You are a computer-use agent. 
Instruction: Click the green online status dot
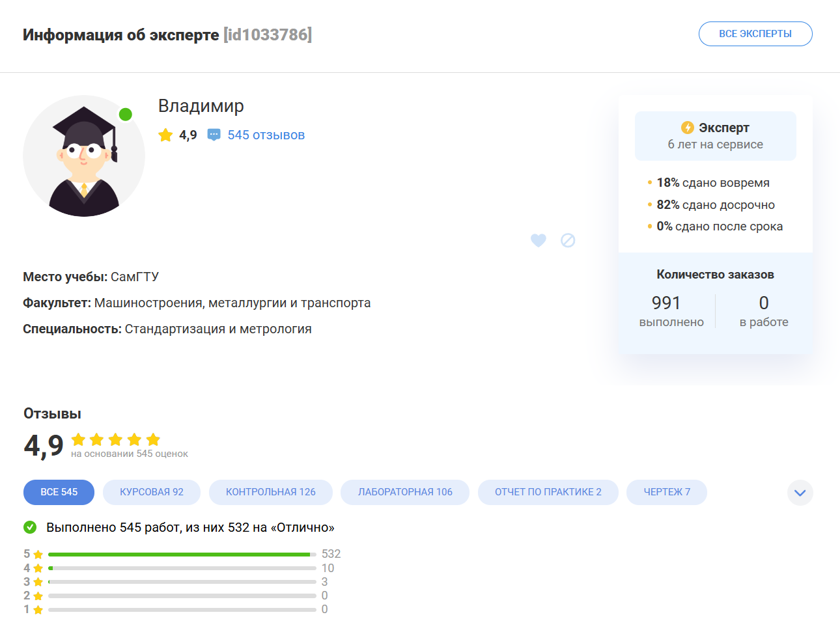click(126, 115)
